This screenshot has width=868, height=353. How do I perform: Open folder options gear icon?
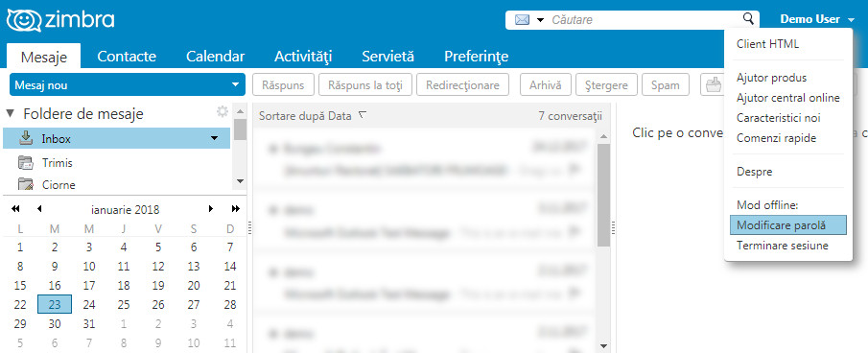[222, 112]
